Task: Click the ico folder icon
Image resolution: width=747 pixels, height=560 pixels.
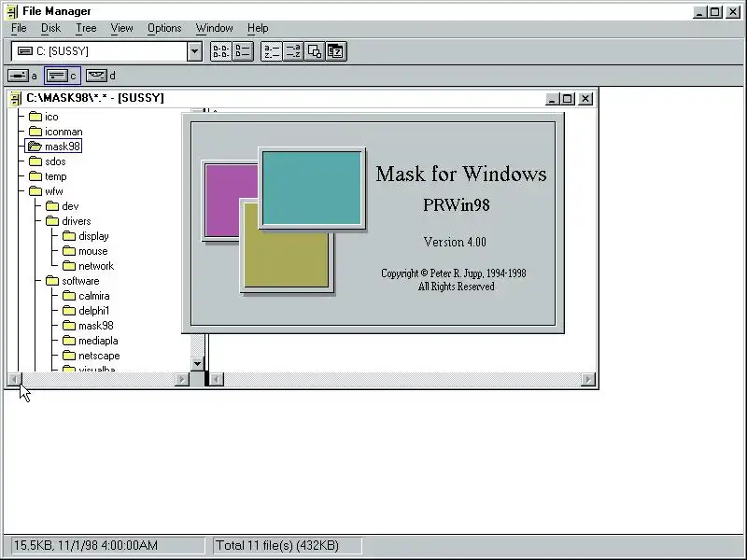Action: [35, 116]
